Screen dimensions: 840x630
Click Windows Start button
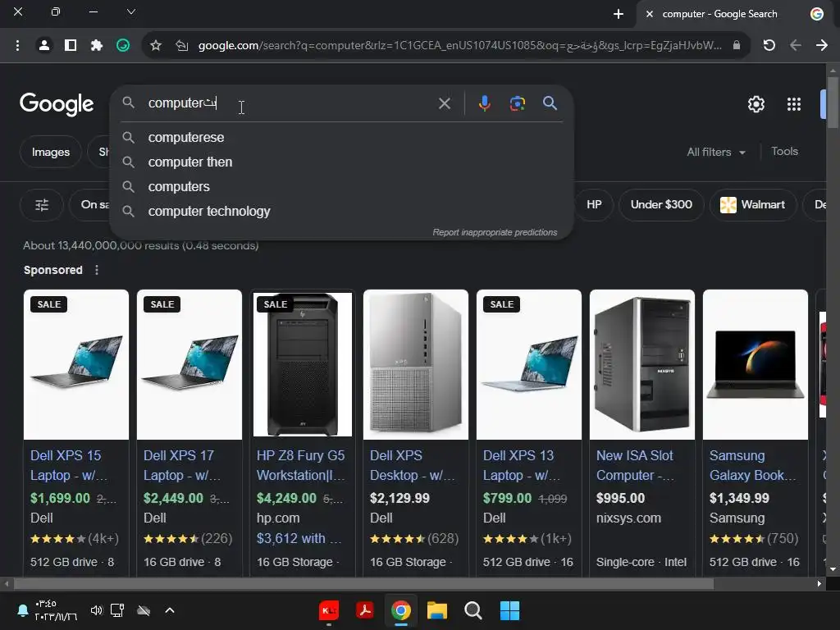[509, 610]
